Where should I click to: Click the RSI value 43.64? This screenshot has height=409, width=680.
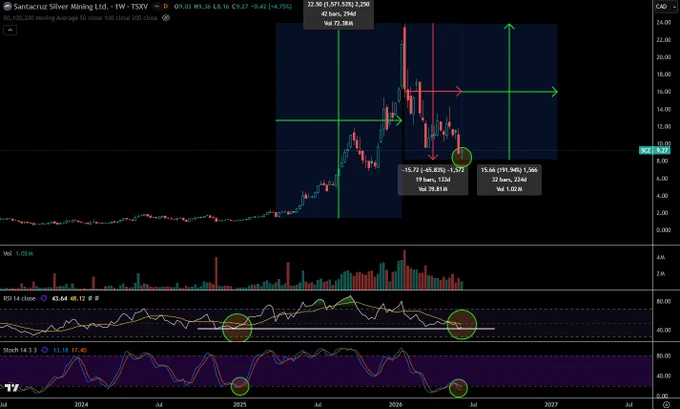pos(59,298)
